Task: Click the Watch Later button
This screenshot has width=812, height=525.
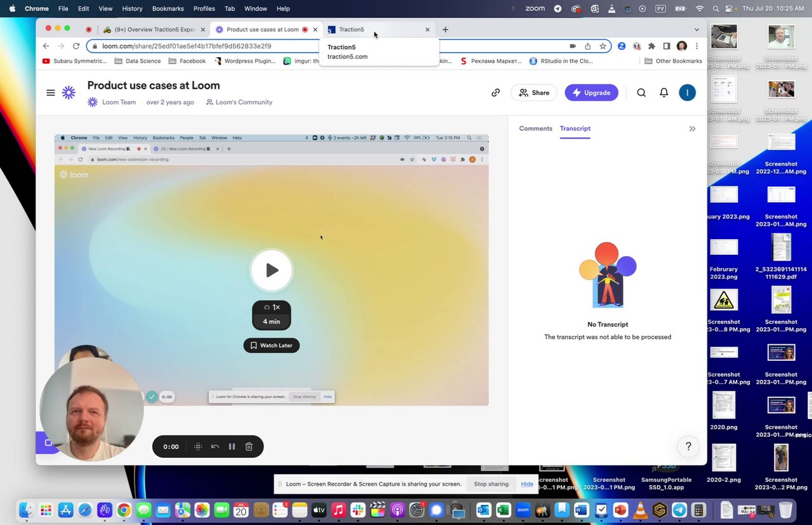Action: click(272, 346)
